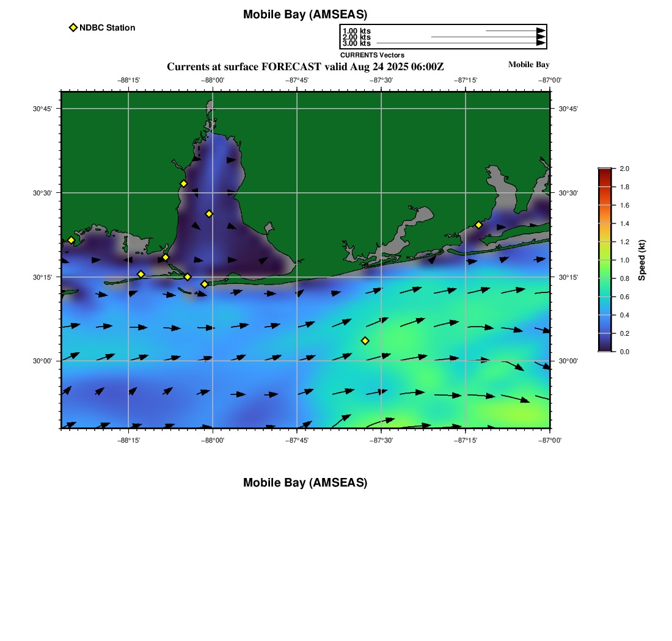Click the Currents at surface FORECAST heading
The width and height of the screenshot is (672, 641).
(x=305, y=67)
